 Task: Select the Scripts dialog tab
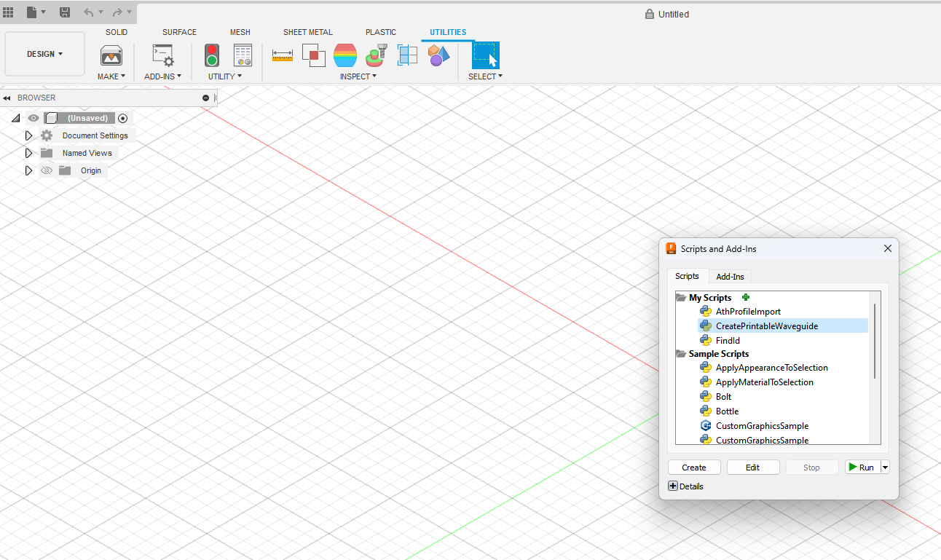coord(687,276)
